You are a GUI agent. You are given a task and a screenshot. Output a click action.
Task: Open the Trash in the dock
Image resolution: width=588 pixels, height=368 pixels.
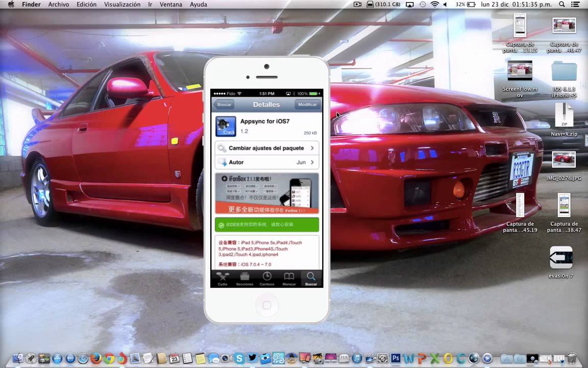tap(572, 358)
